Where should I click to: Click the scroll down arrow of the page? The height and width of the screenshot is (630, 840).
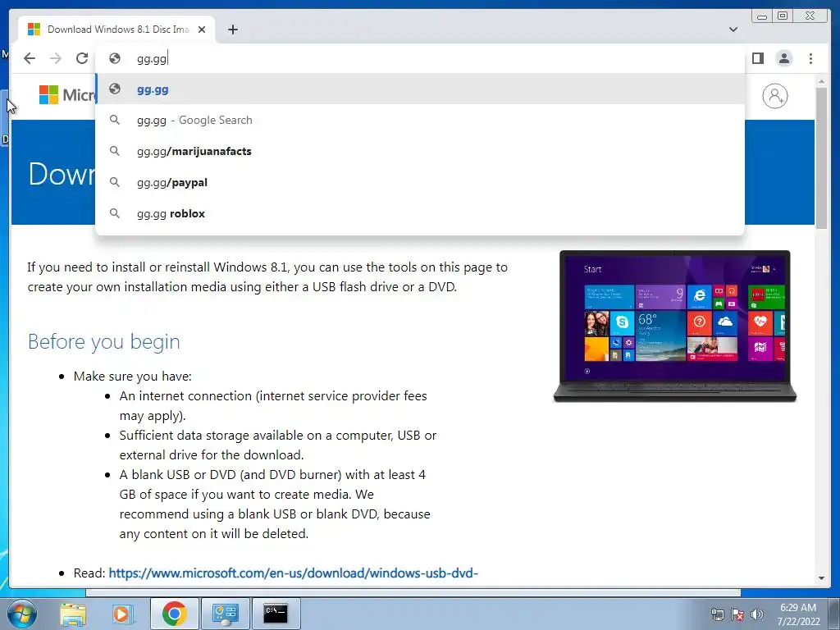[x=821, y=578]
